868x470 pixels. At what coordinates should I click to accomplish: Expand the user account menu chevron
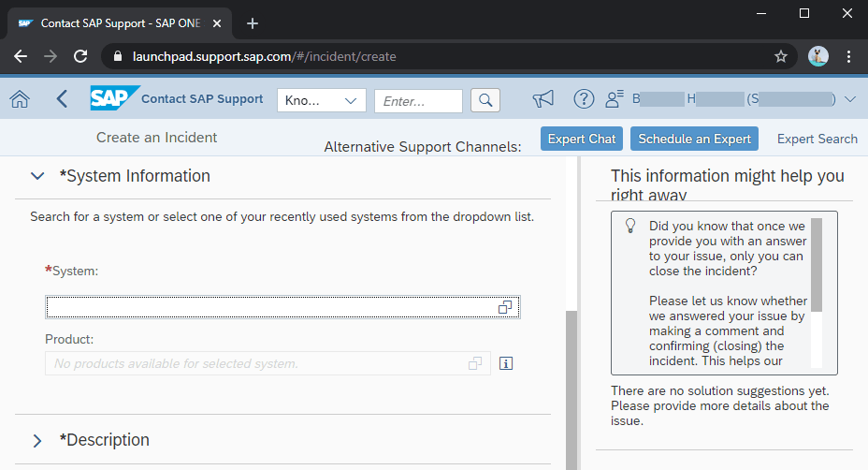point(850,99)
